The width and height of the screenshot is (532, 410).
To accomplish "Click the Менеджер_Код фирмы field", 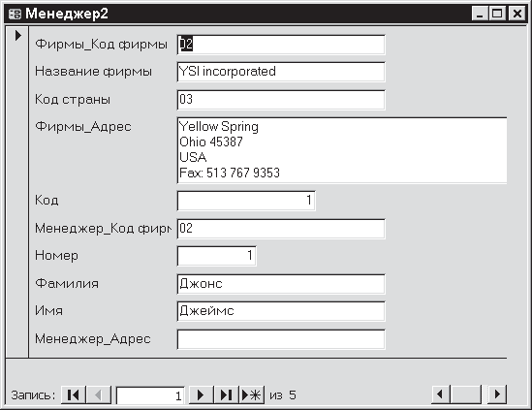I will pos(281,229).
